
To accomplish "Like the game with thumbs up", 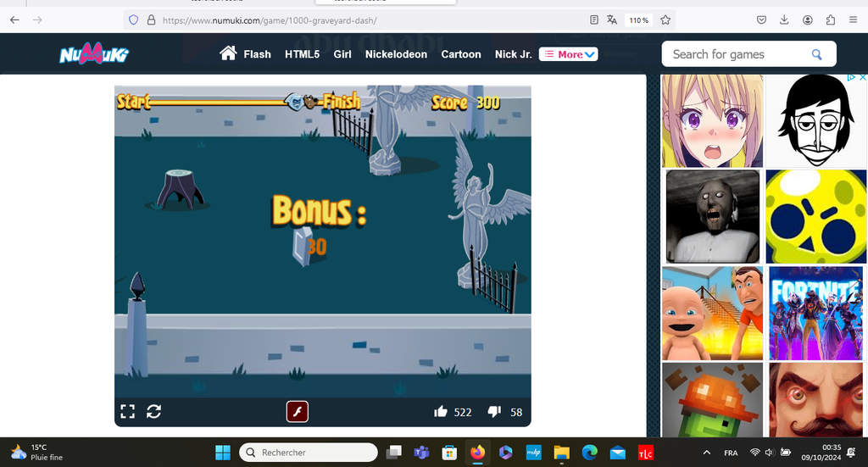I will (x=441, y=412).
